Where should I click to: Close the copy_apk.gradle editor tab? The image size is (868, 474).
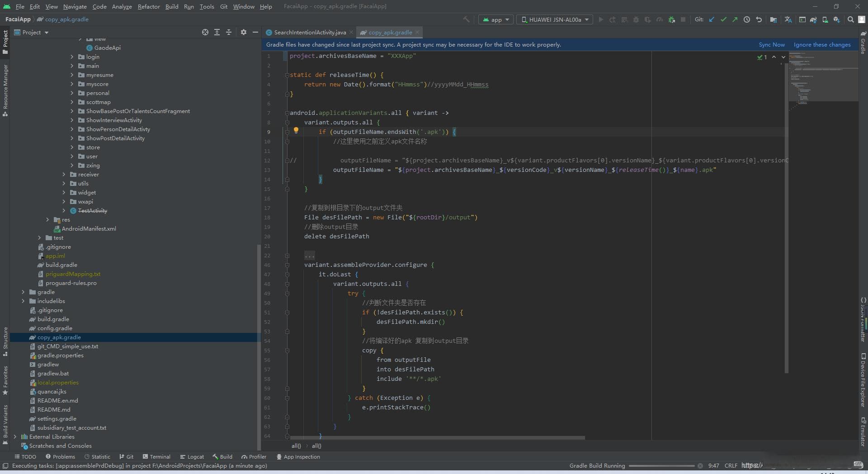pos(417,32)
